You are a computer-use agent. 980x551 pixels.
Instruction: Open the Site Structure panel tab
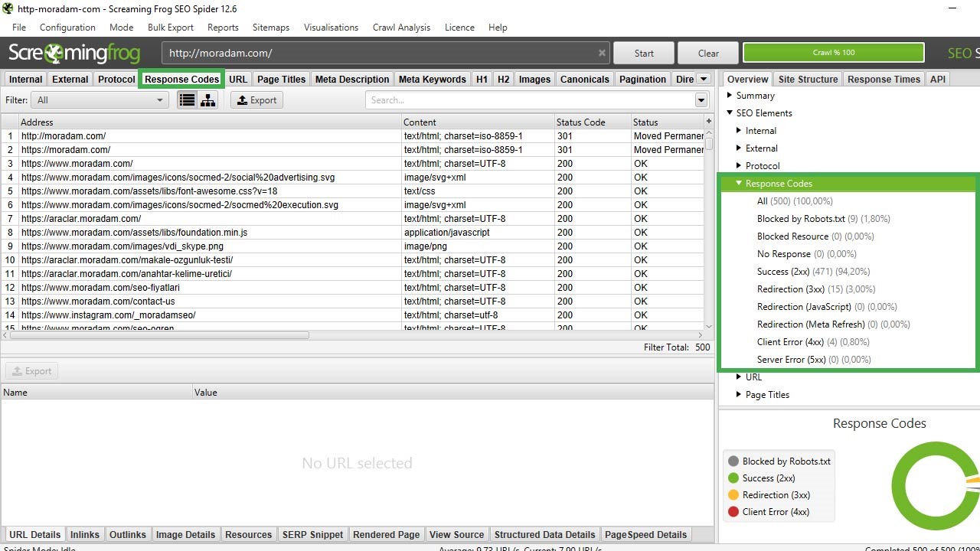tap(808, 79)
